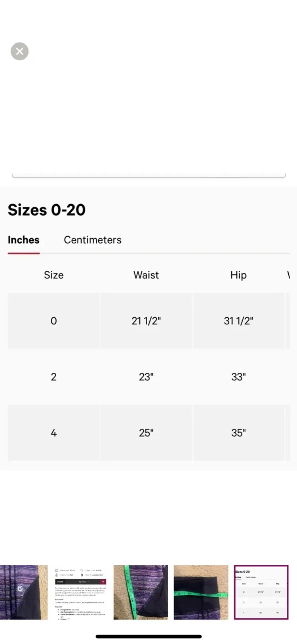Image resolution: width=297 pixels, height=644 pixels.
Task: View thumbnail with vertical green measuring tape
Action: [x=141, y=592]
